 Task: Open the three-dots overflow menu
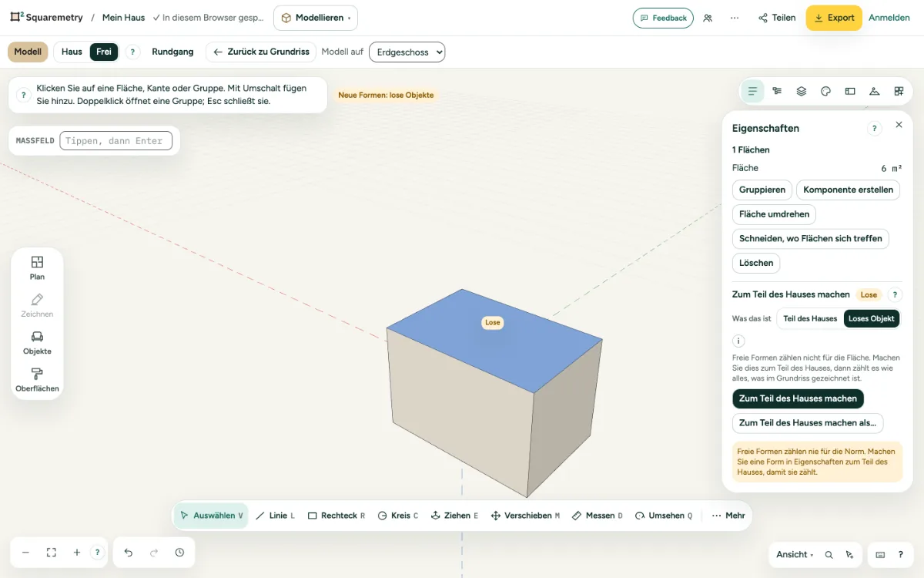pyautogui.click(x=735, y=18)
